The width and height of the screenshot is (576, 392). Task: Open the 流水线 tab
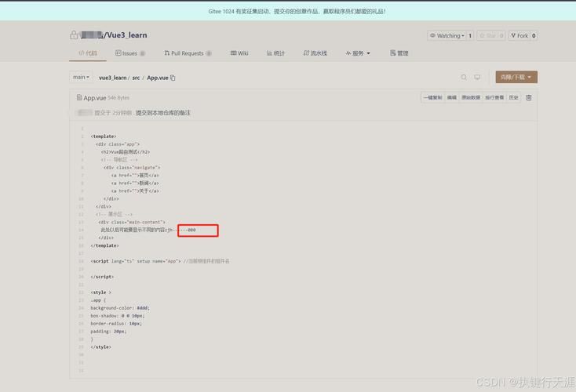click(x=315, y=53)
